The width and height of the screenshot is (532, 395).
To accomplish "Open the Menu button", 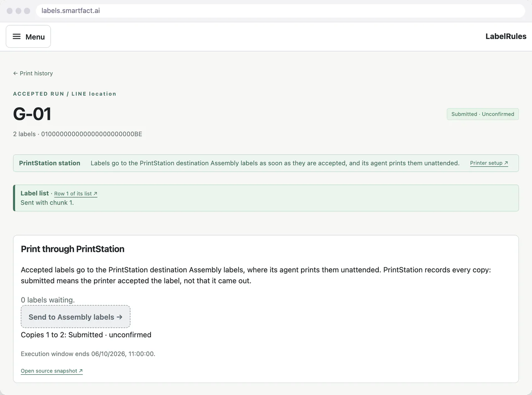I will click(x=28, y=37).
